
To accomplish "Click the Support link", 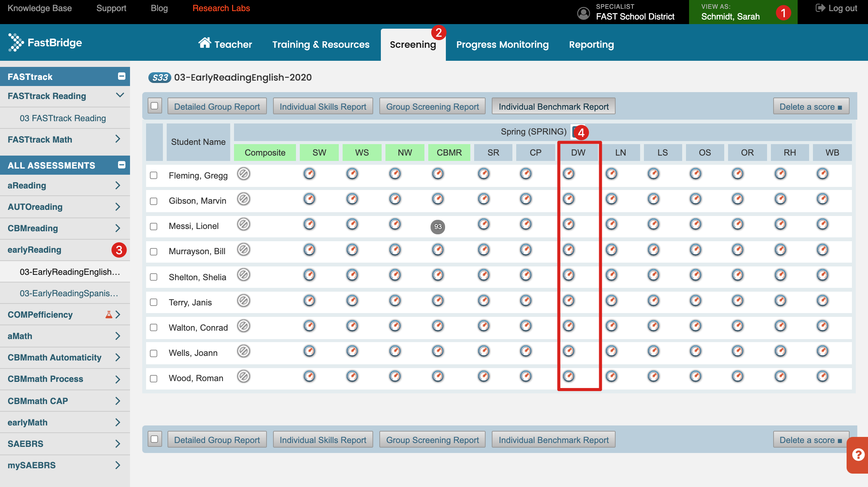I will click(x=111, y=8).
